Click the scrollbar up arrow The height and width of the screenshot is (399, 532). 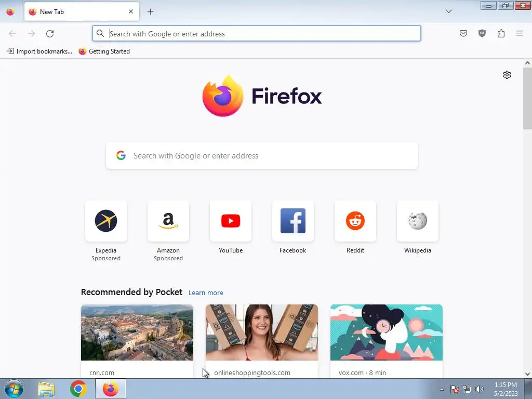coord(527,63)
